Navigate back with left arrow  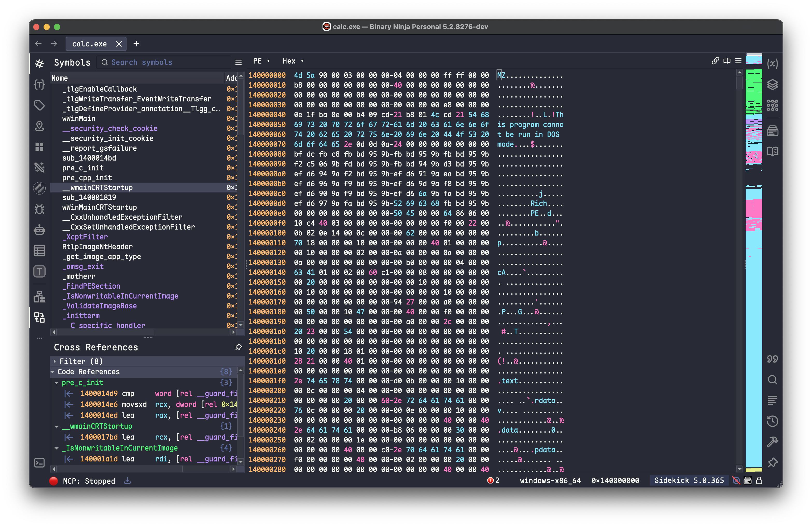click(38, 44)
